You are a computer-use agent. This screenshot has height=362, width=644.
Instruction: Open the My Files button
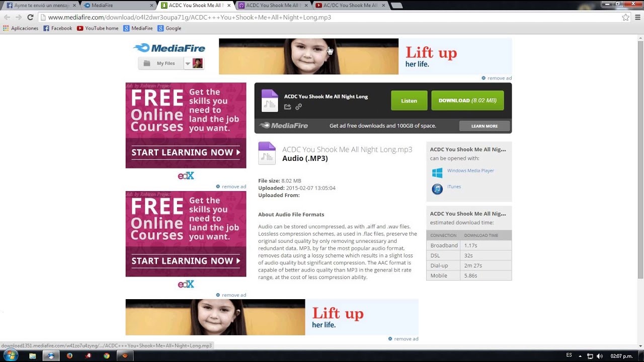click(161, 63)
